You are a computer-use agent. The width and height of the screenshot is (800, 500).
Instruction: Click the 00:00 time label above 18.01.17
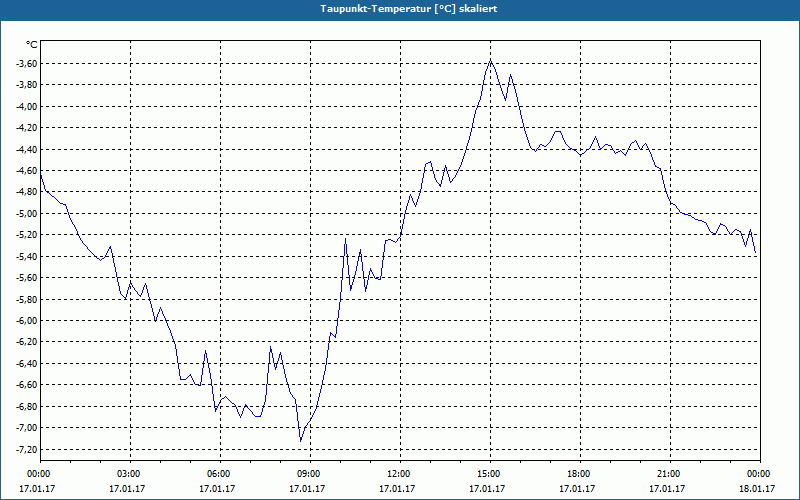[758, 474]
